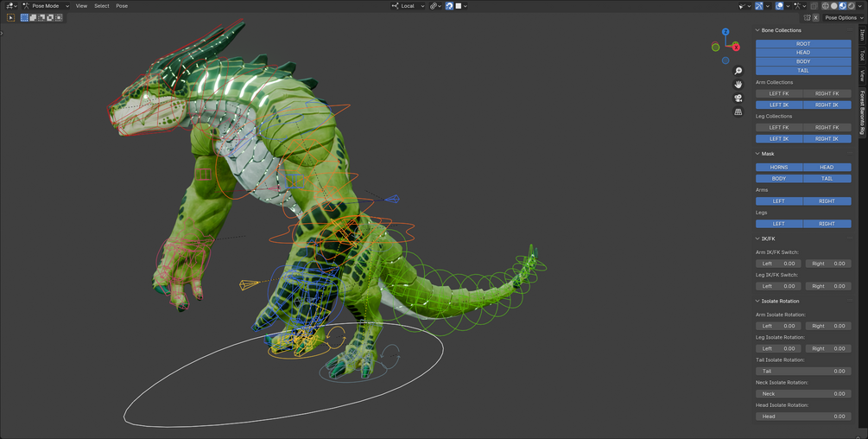
Task: Open the Pose menu
Action: click(122, 6)
